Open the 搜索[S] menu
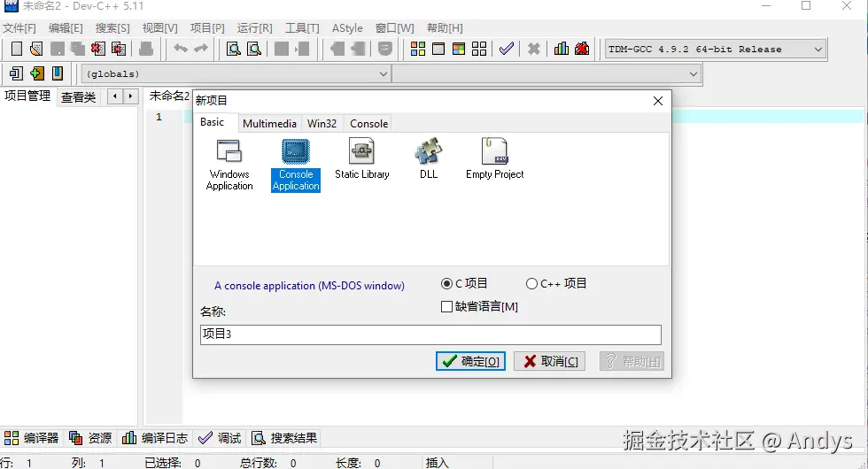Viewport: 868px width, 469px height. (112, 27)
